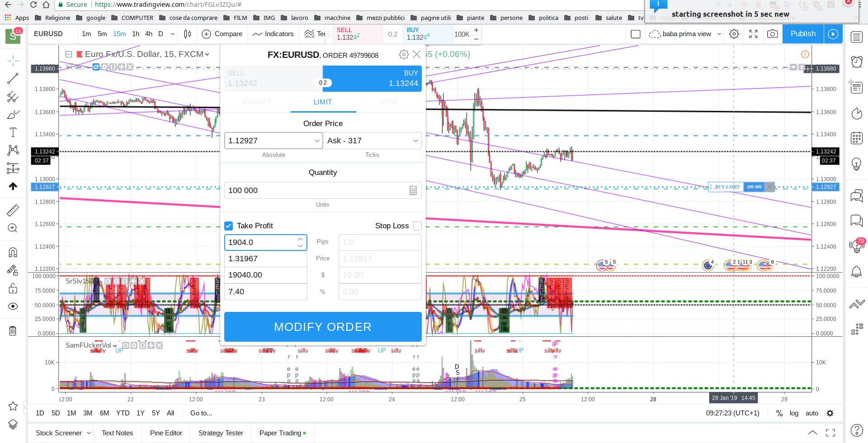Open the Pine Editor tab
Viewport: 868px width, 443px height.
pyautogui.click(x=166, y=433)
